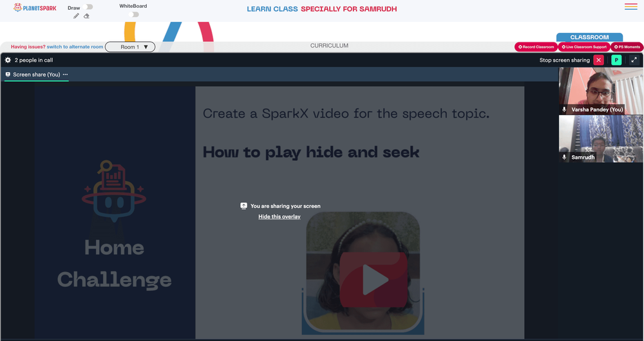Select the Screen share (You) tab
Image resolution: width=644 pixels, height=341 pixels.
pyautogui.click(x=36, y=75)
